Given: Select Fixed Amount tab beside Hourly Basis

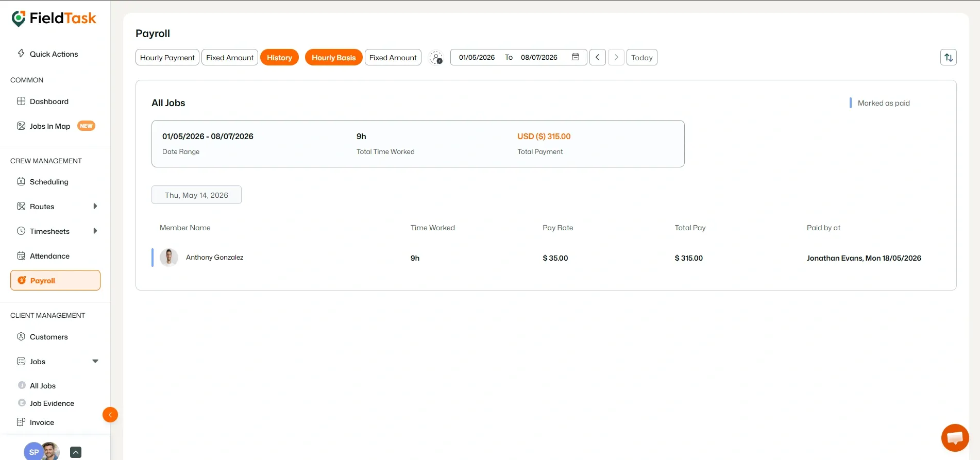Looking at the screenshot, I should tap(393, 57).
